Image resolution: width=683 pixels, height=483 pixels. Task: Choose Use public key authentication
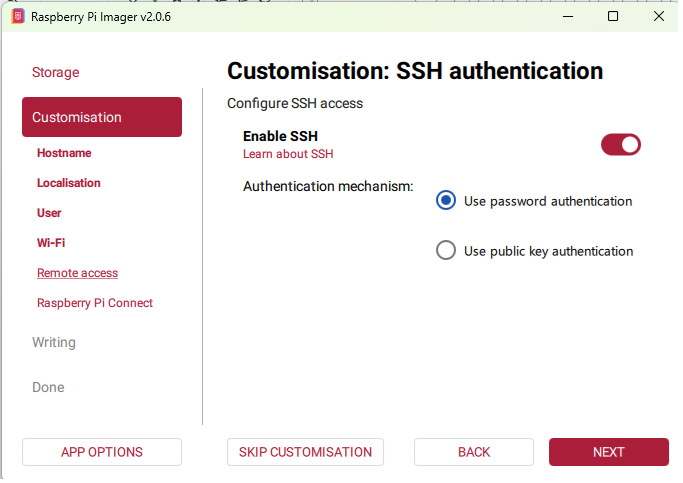pyautogui.click(x=446, y=251)
